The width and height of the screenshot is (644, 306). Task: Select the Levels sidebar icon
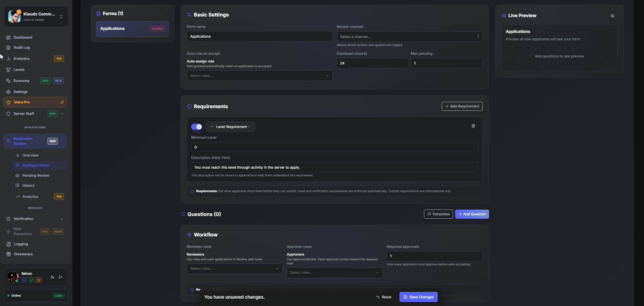click(x=8, y=70)
